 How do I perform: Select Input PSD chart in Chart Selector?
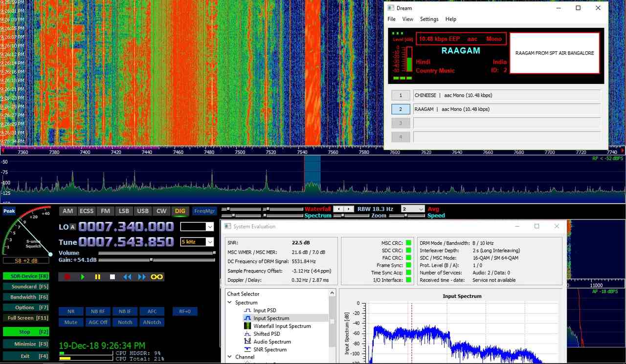[265, 310]
